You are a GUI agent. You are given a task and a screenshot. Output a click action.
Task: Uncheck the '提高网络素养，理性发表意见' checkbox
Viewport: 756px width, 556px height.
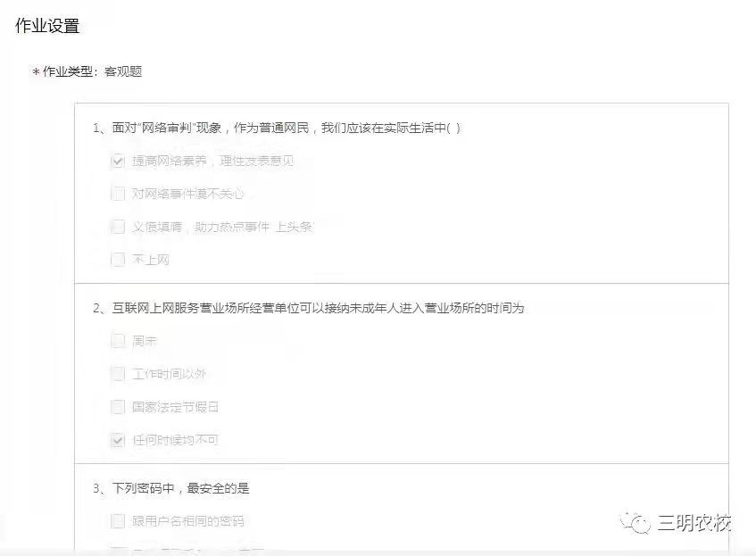118,161
